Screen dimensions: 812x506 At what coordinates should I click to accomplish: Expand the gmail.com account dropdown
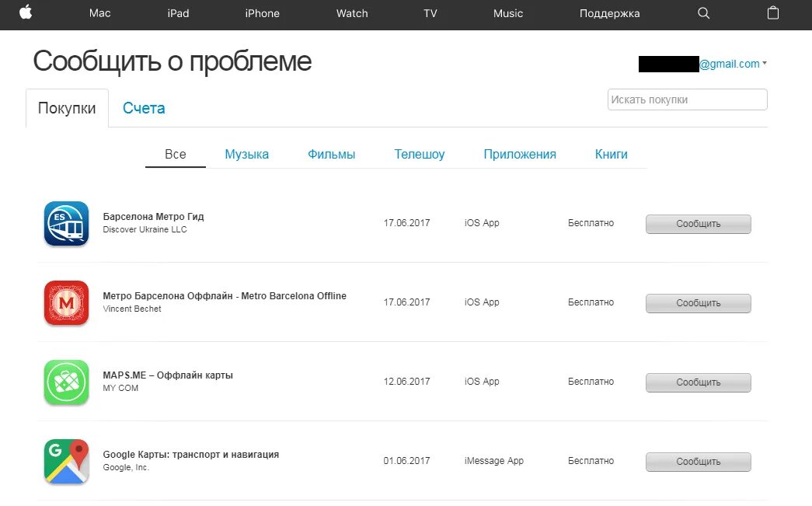click(x=733, y=64)
